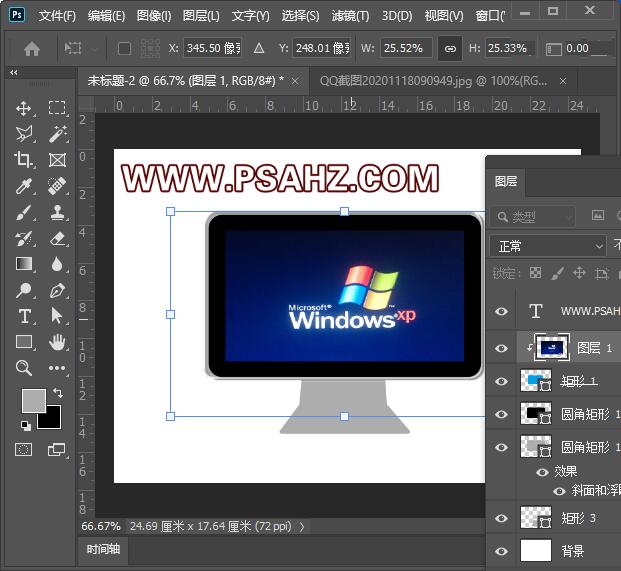
Task: Select the Frame tool
Action: (x=57, y=160)
